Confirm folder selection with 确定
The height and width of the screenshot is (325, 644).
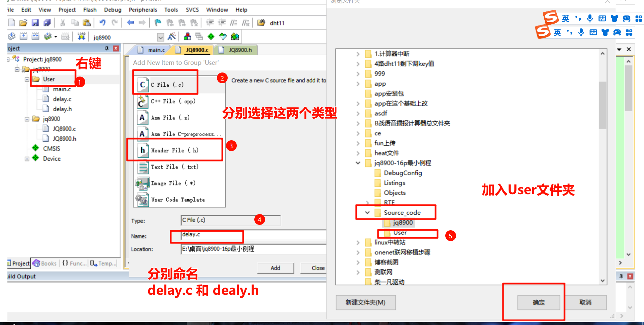click(539, 302)
